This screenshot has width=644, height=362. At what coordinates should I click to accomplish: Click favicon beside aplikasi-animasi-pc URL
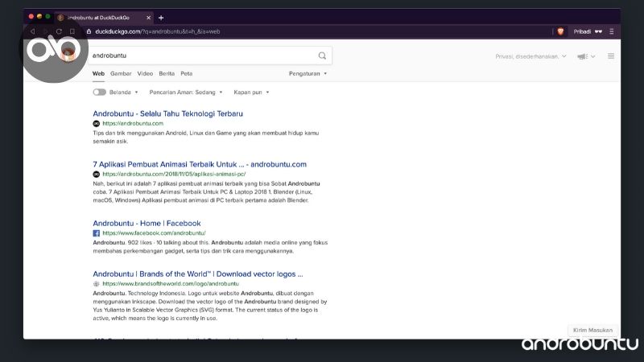tap(96, 174)
